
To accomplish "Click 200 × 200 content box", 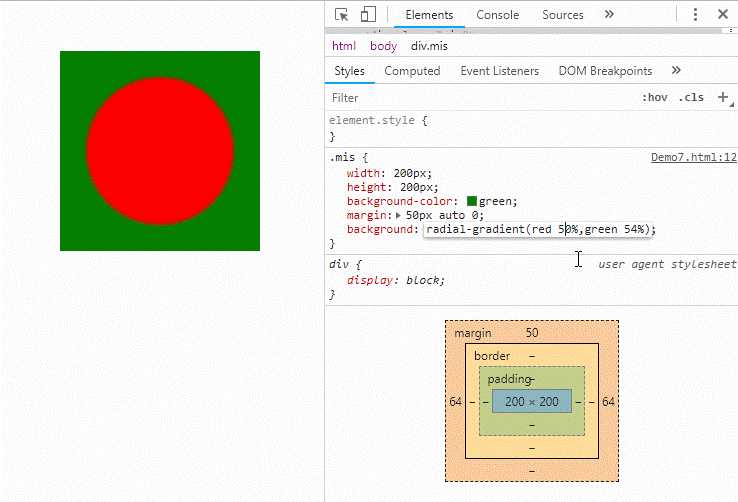I will point(532,401).
